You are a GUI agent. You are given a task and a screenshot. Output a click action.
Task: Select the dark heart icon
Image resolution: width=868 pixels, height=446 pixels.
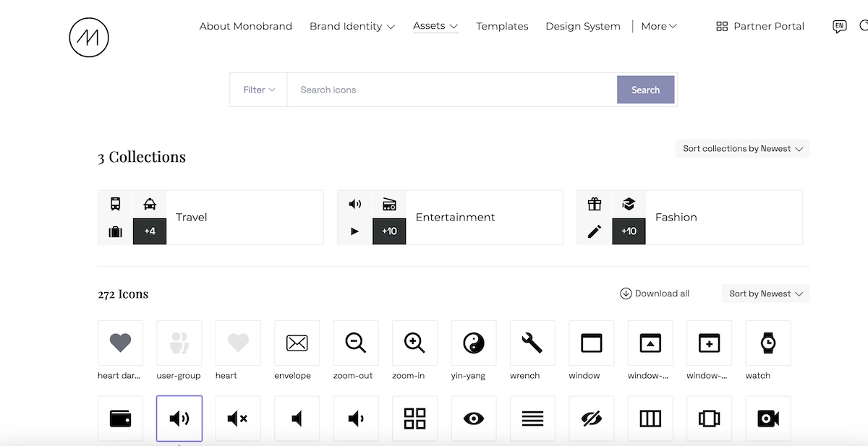coord(120,343)
